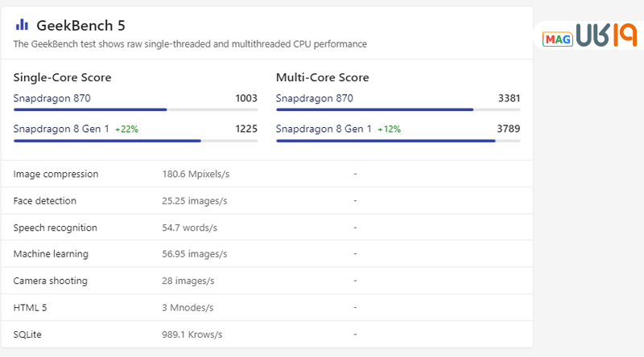Click the Snapdragon 8 Gen 1 single-core bar
644x357 pixels.
[x=135, y=141]
